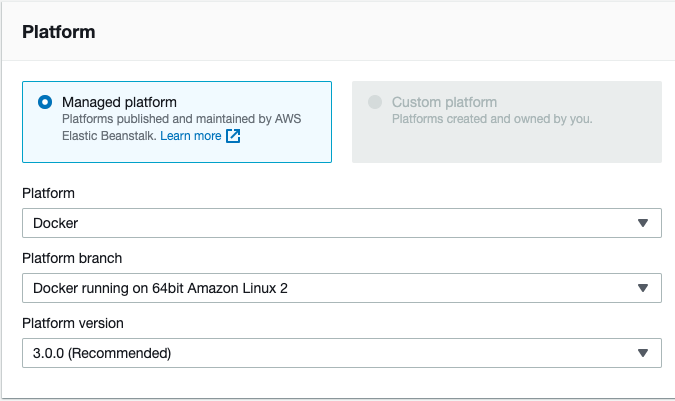The width and height of the screenshot is (675, 401).
Task: Expand the Platform dropdown arrow showing Docker
Action: click(643, 223)
